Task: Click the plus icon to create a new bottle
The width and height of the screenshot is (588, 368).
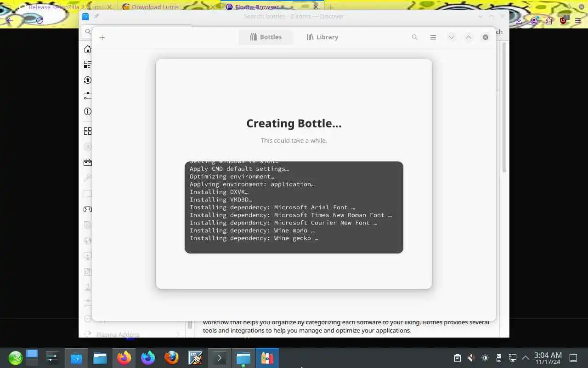Action: (102, 37)
